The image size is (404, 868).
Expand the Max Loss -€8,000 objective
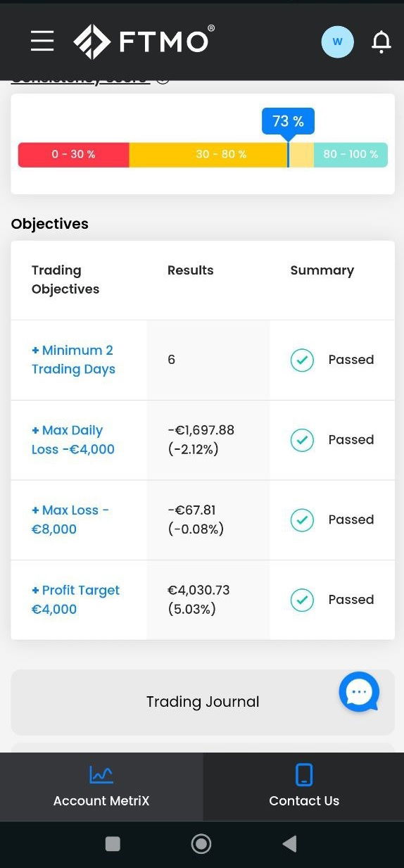click(70, 520)
